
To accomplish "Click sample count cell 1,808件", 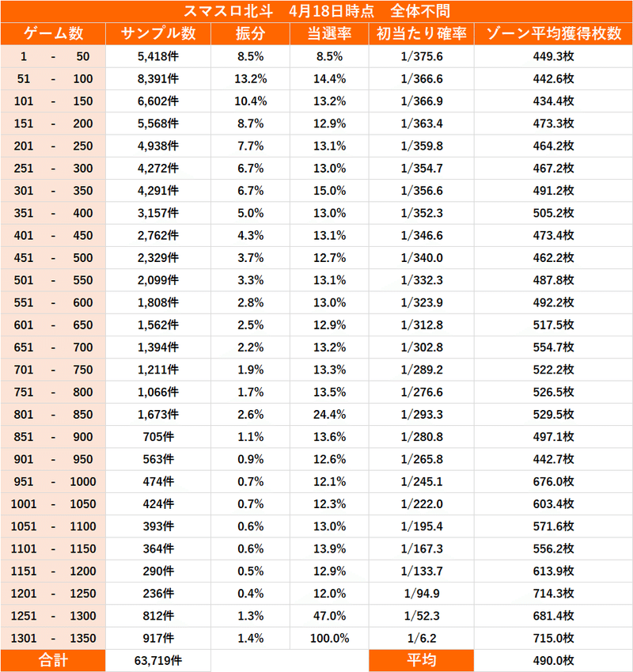I will pyautogui.click(x=158, y=302).
